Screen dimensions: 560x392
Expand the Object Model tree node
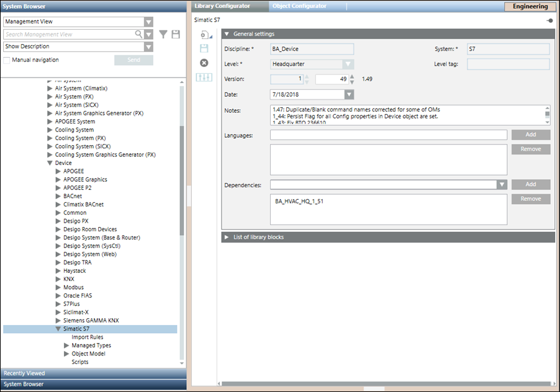coord(67,354)
